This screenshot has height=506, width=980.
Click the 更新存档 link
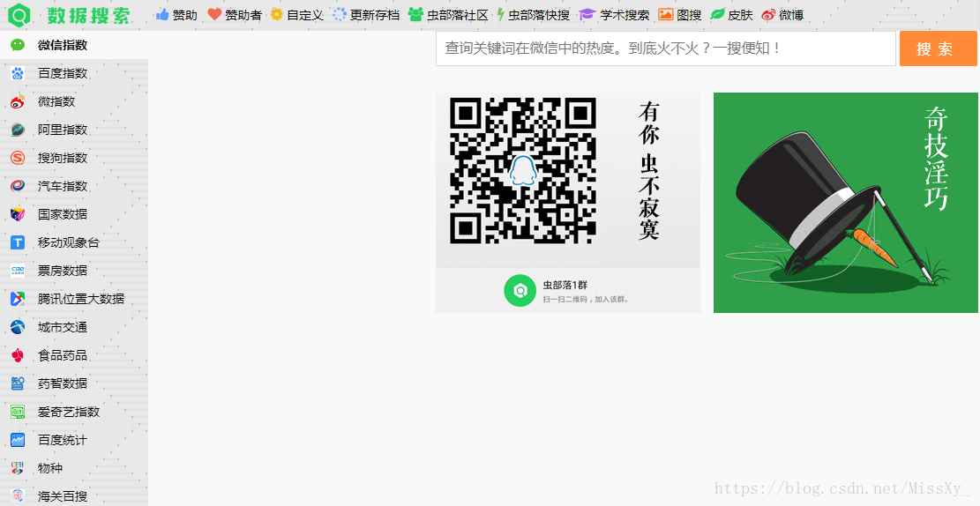(374, 15)
